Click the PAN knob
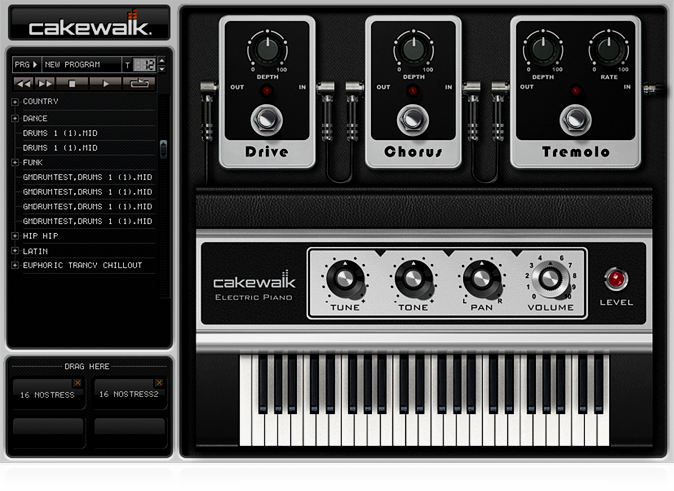Image resolution: width=674 pixels, height=491 pixels. click(x=481, y=279)
